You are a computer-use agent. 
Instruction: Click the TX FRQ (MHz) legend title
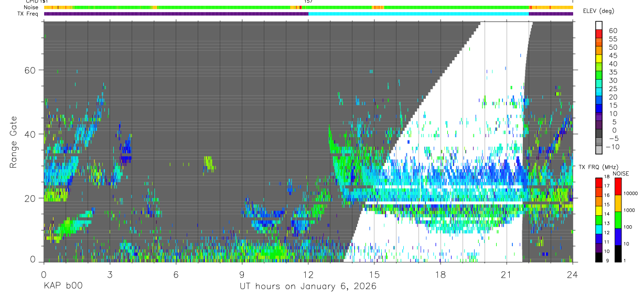599,167
